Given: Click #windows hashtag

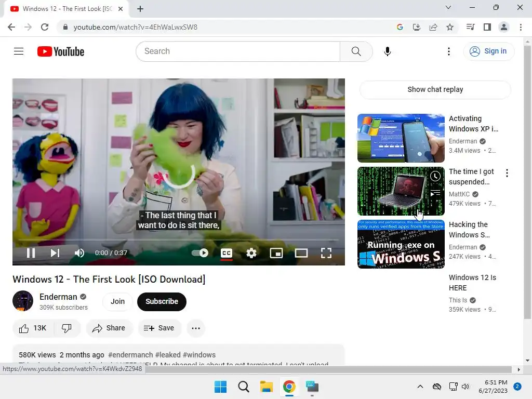Looking at the screenshot, I should click(x=199, y=355).
